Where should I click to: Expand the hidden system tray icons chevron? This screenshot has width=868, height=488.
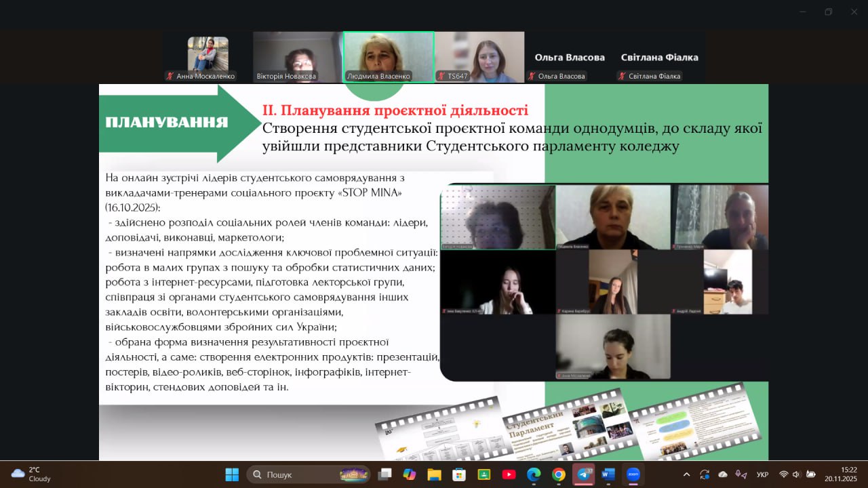point(686,474)
